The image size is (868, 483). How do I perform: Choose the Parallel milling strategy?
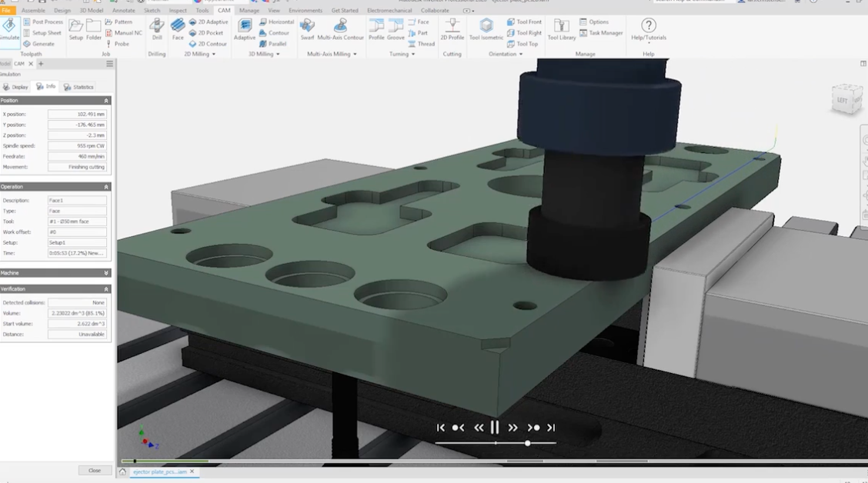coord(273,44)
